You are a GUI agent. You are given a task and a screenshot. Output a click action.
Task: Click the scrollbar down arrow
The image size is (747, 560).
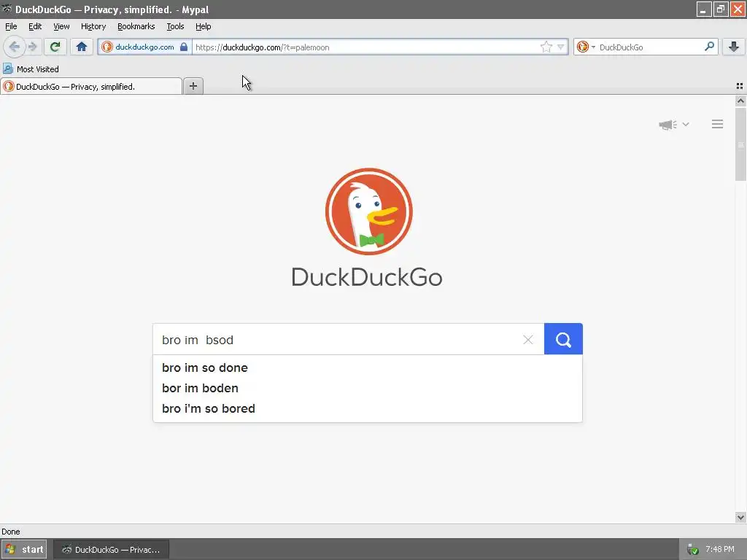tap(740, 517)
